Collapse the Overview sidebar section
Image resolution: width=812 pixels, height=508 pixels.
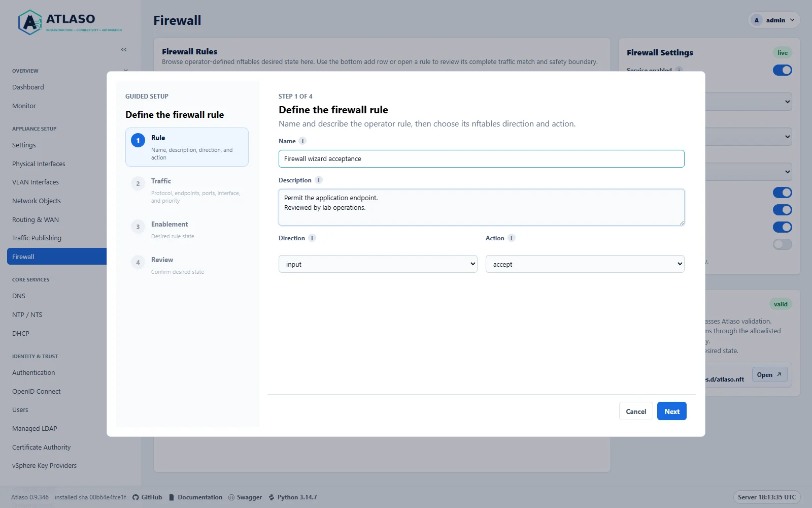click(x=126, y=71)
